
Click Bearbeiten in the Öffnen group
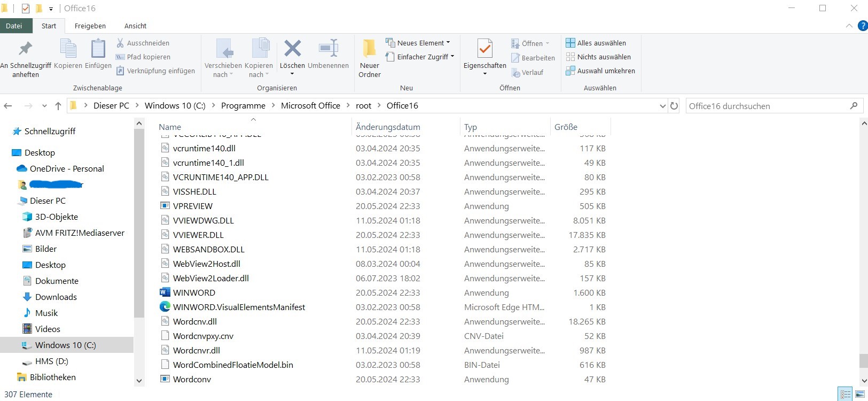click(x=533, y=58)
